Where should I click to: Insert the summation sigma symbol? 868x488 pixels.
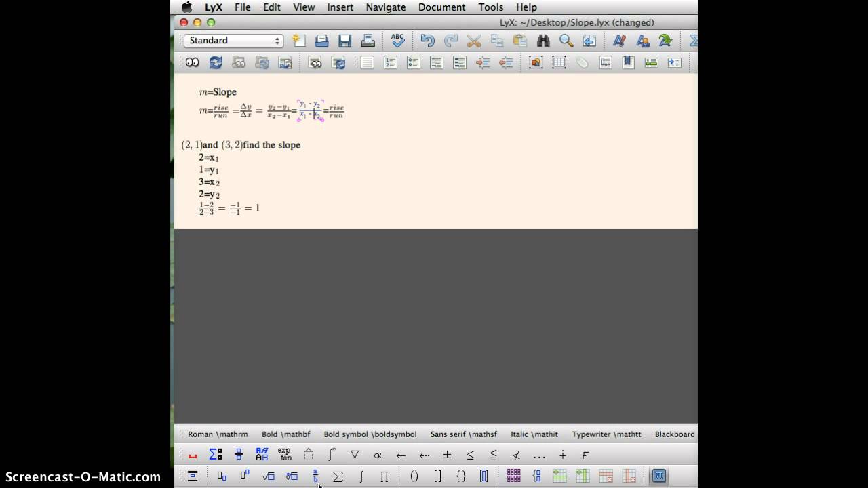click(x=338, y=476)
